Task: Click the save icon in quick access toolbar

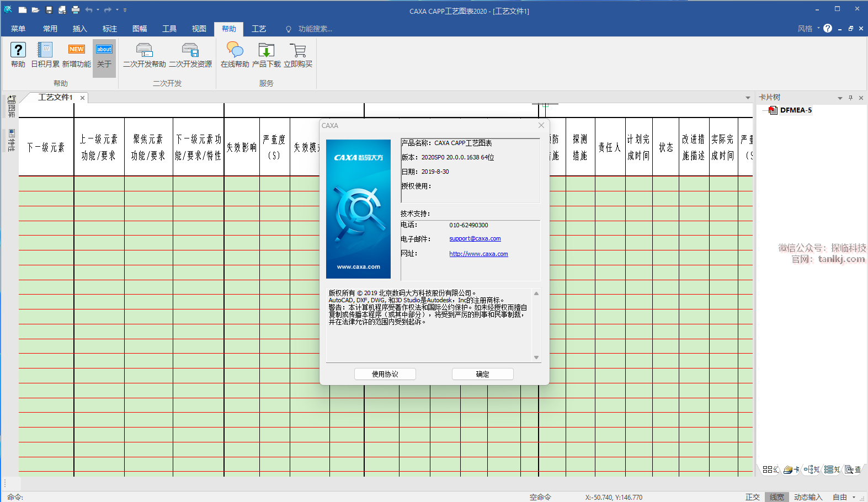Action: point(49,10)
